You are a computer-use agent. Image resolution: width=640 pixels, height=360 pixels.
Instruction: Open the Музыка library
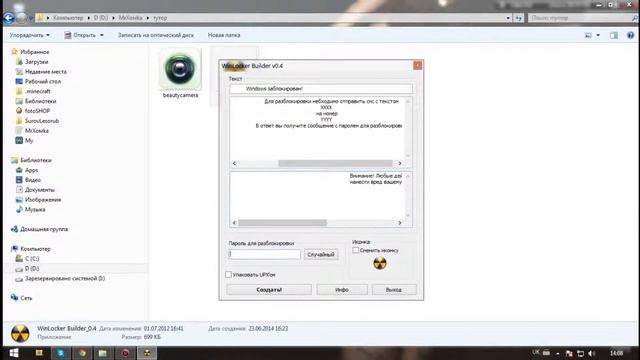[x=35, y=209]
